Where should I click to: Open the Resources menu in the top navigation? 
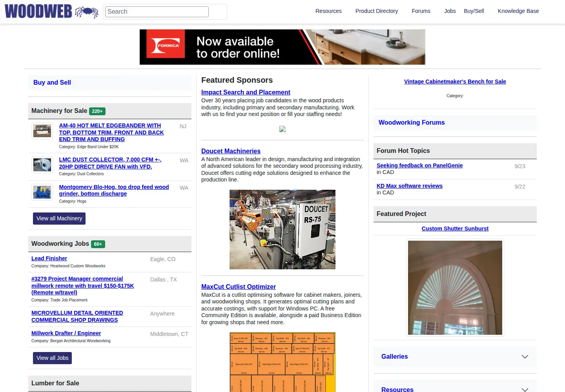pyautogui.click(x=328, y=11)
